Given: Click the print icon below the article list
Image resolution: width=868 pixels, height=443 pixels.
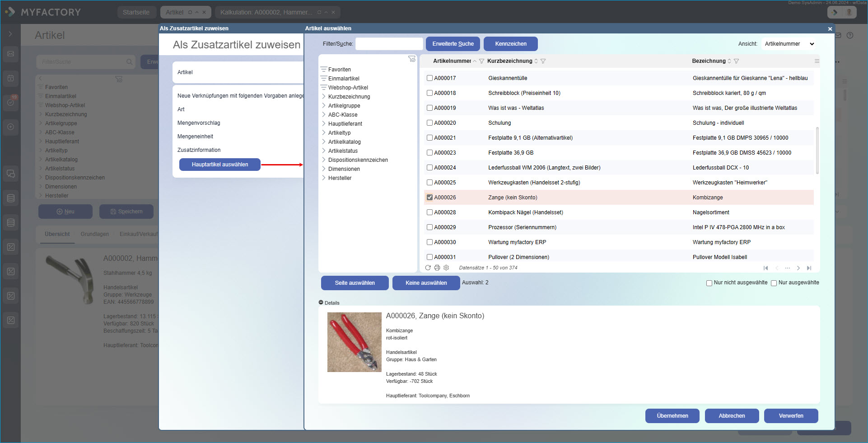Looking at the screenshot, I should [x=437, y=268].
